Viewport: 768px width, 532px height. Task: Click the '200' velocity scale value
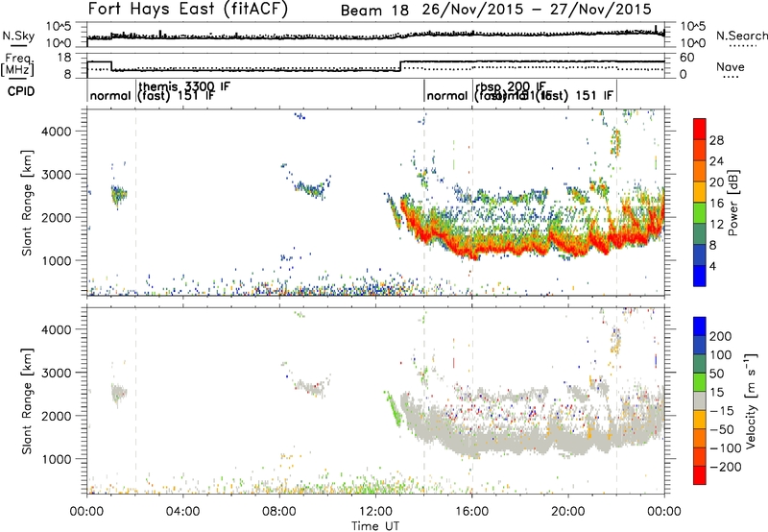[721, 336]
